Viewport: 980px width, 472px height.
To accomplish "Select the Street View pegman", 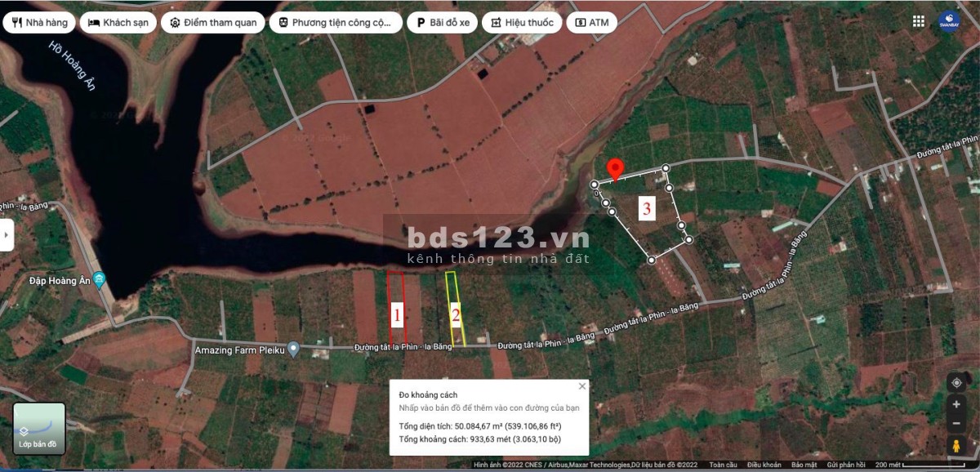I will pyautogui.click(x=955, y=446).
